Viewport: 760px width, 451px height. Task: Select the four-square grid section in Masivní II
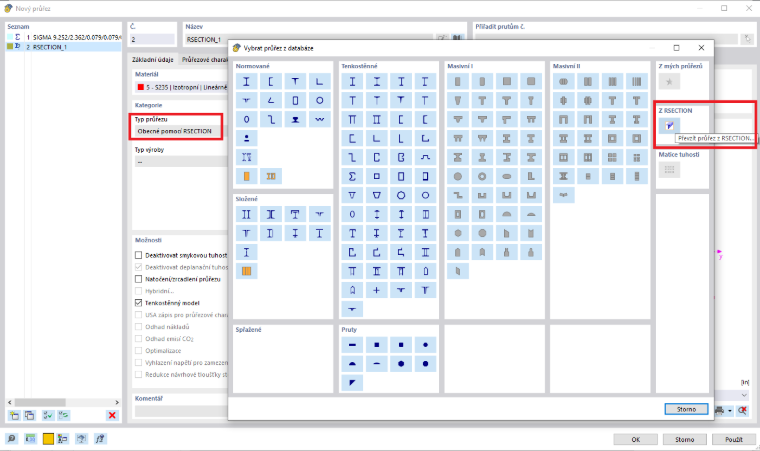point(612,157)
